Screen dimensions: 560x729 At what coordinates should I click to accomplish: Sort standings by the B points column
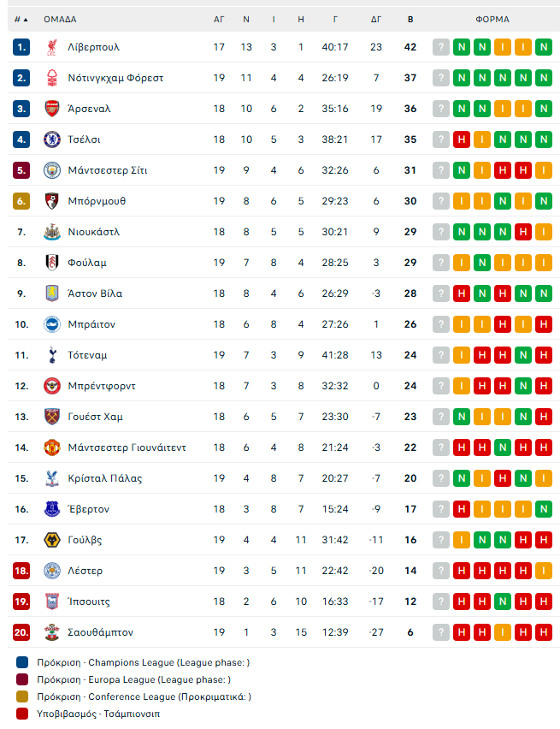click(410, 19)
